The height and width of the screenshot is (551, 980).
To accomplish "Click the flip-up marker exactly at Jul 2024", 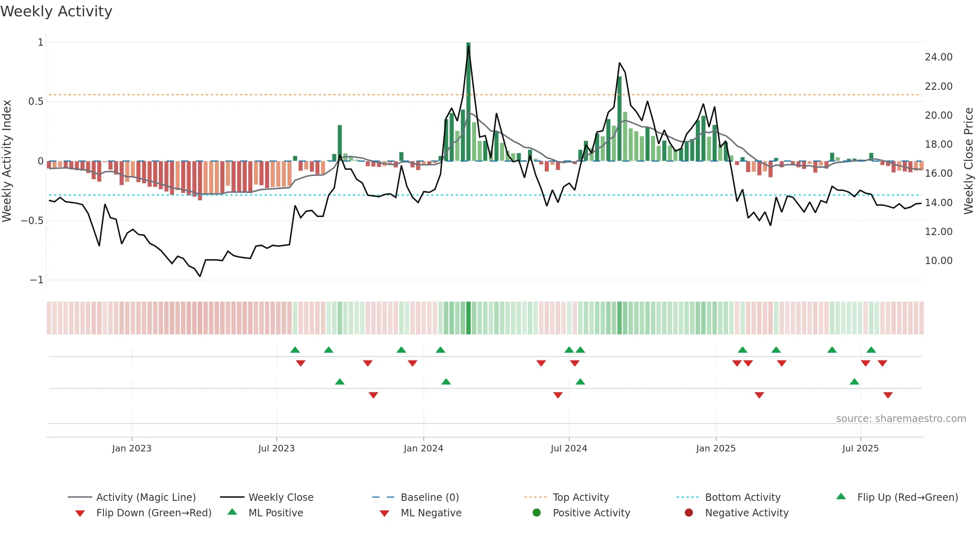I will 569,350.
